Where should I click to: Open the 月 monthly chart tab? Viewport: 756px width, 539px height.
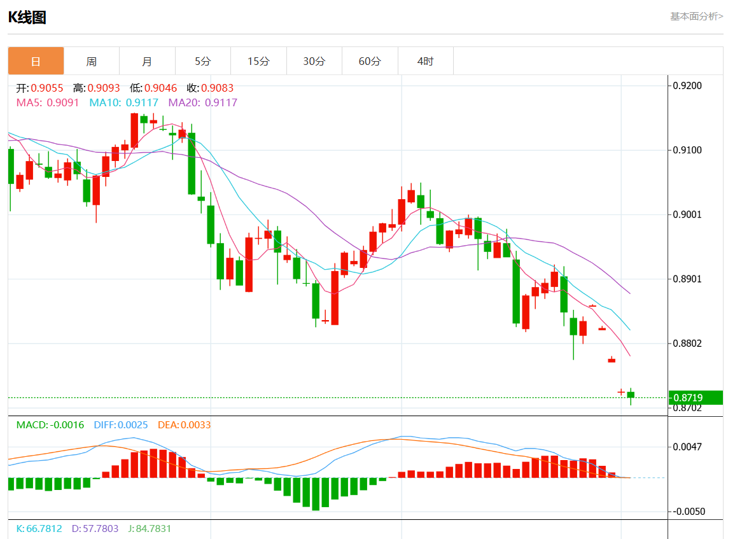147,61
